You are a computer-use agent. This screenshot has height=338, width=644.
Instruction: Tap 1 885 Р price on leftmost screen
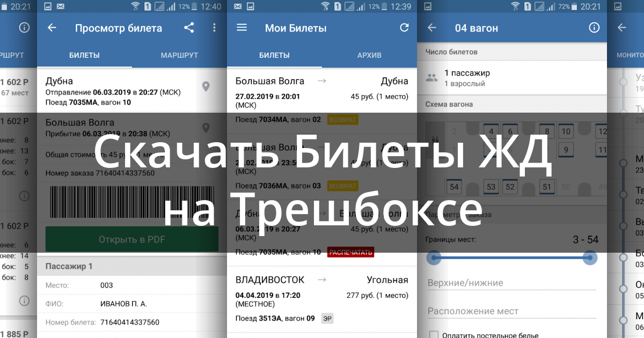14,334
